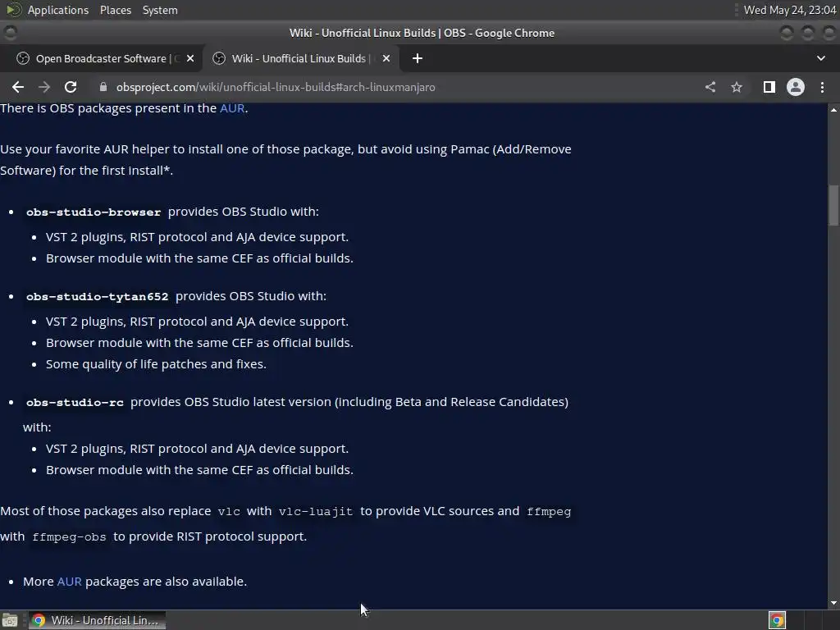This screenshot has width=840, height=630.
Task: Open a new tab with plus button
Action: 418,58
